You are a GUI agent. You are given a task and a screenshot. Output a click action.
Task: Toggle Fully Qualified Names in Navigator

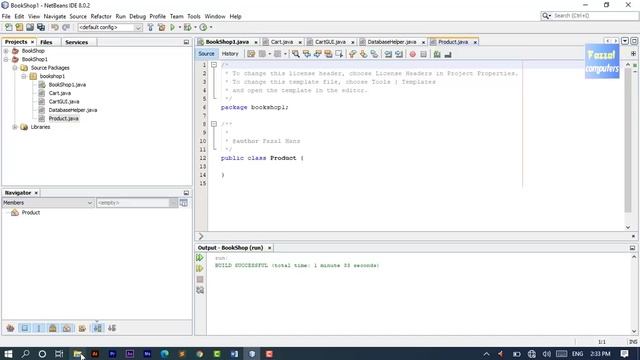[x=82, y=328]
